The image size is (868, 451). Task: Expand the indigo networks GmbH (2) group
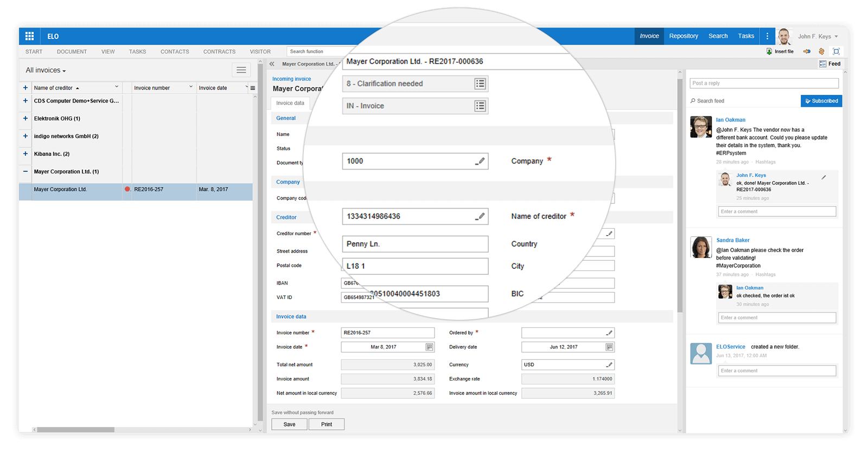point(25,136)
